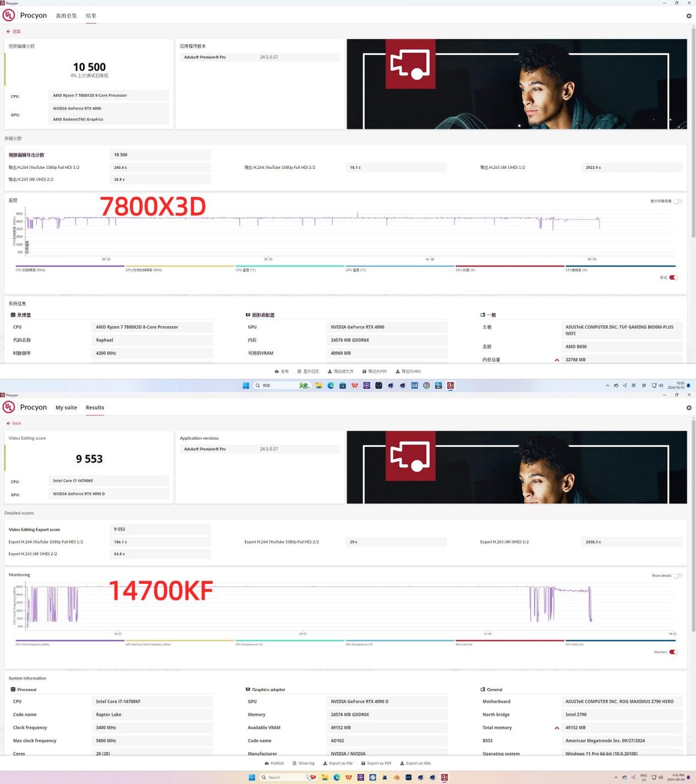
Task: Click the UL Procyon logo in lower window
Action: [8, 407]
